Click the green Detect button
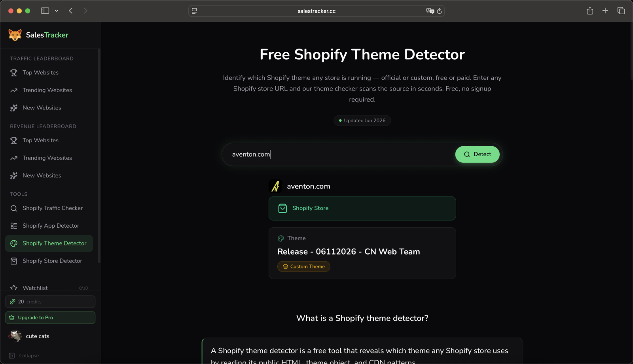 point(477,154)
